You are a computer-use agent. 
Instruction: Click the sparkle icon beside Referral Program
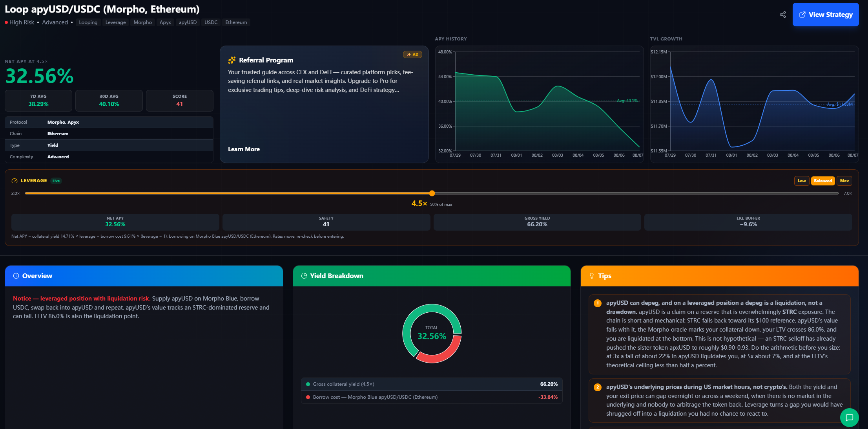pyautogui.click(x=232, y=60)
